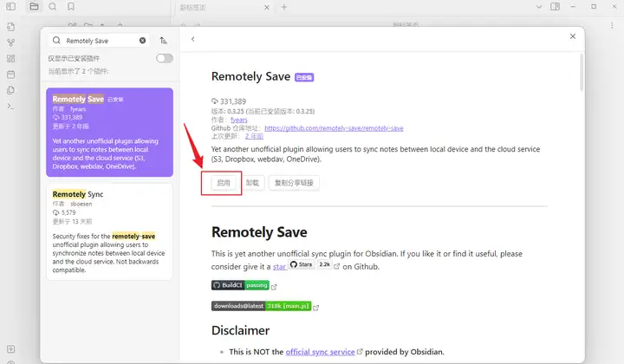Open the vertical three-dot more options menu
The width and height of the screenshot is (624, 364).
tap(612, 25)
